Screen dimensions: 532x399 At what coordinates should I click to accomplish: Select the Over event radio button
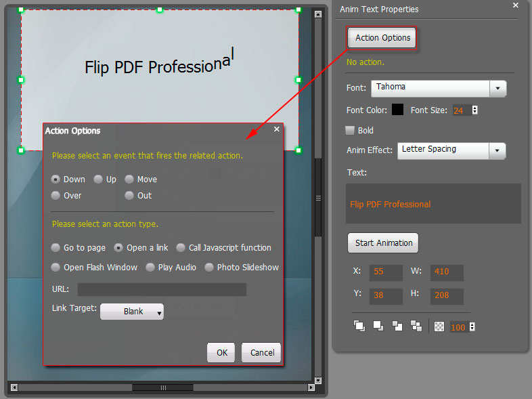(56, 196)
